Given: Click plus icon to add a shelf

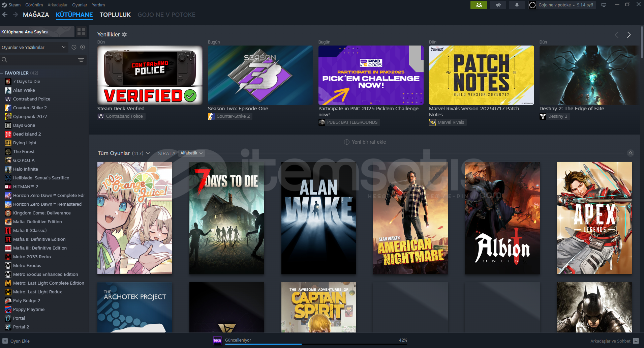Looking at the screenshot, I should tap(347, 142).
